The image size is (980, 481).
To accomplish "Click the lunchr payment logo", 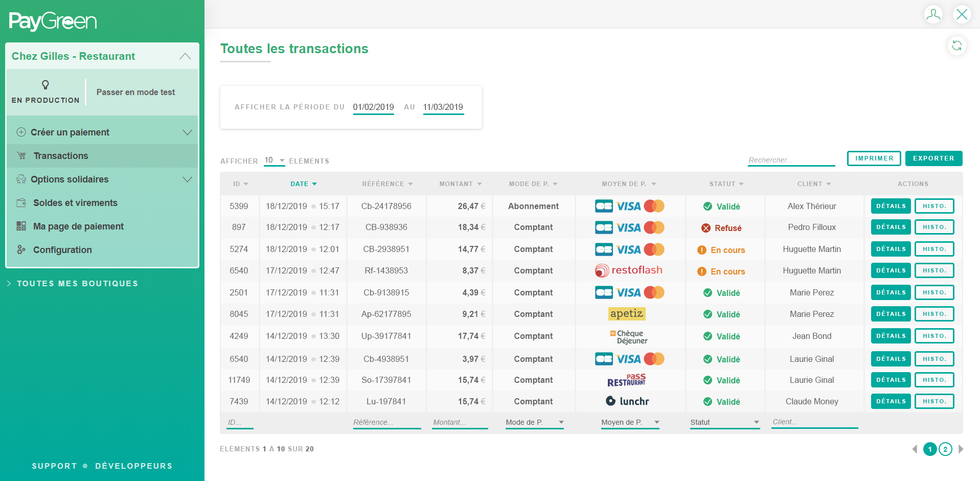I will [x=627, y=401].
